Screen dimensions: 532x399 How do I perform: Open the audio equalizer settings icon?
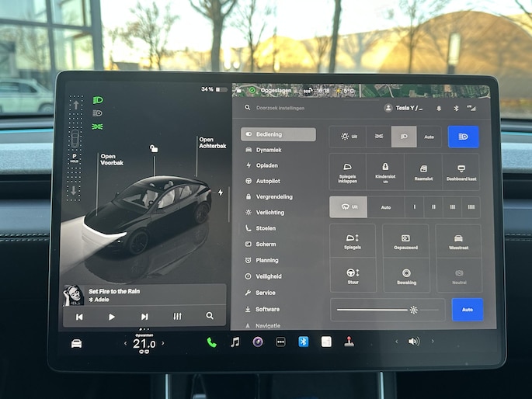(x=177, y=316)
